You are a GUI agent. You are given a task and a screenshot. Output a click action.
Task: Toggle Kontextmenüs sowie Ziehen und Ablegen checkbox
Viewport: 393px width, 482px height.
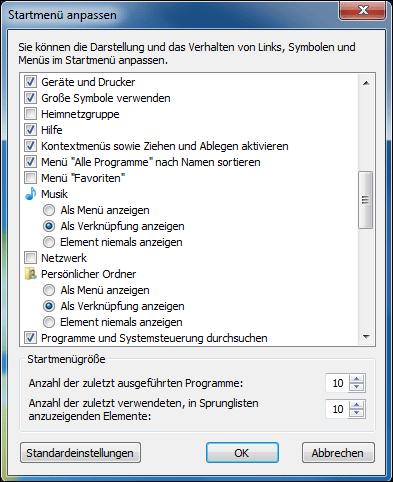pos(30,146)
